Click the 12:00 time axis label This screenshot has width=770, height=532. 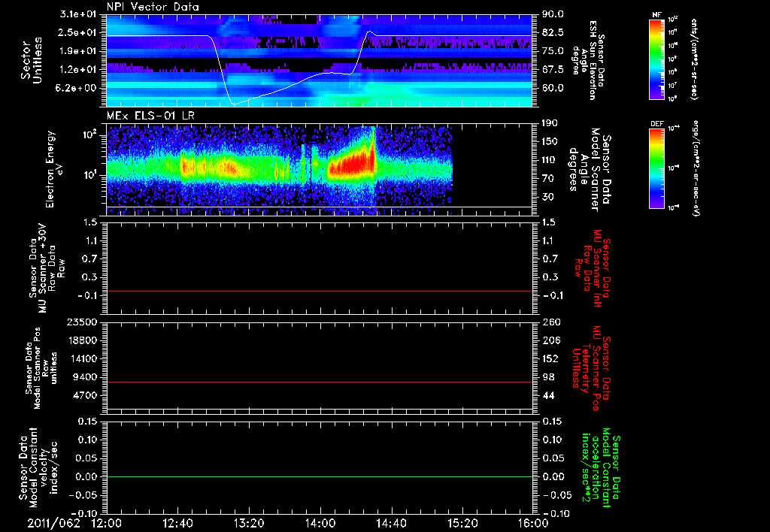click(107, 524)
